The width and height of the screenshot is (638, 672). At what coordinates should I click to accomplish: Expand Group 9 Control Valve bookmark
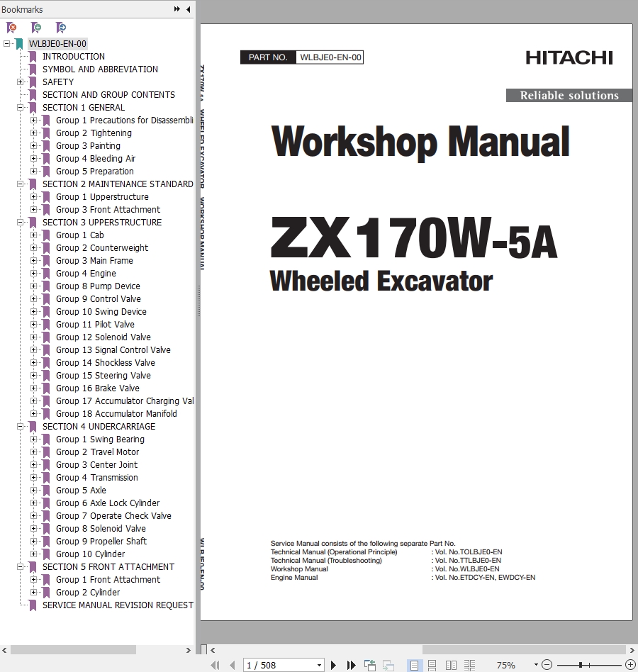(x=33, y=298)
